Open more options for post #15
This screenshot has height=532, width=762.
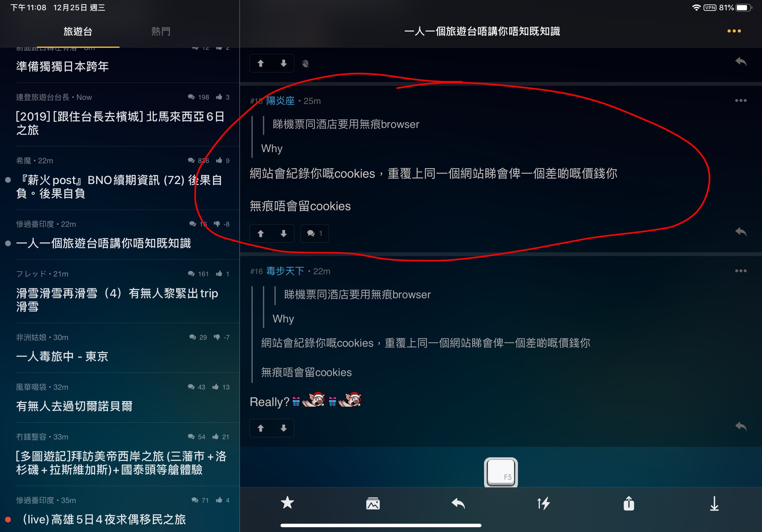[741, 100]
